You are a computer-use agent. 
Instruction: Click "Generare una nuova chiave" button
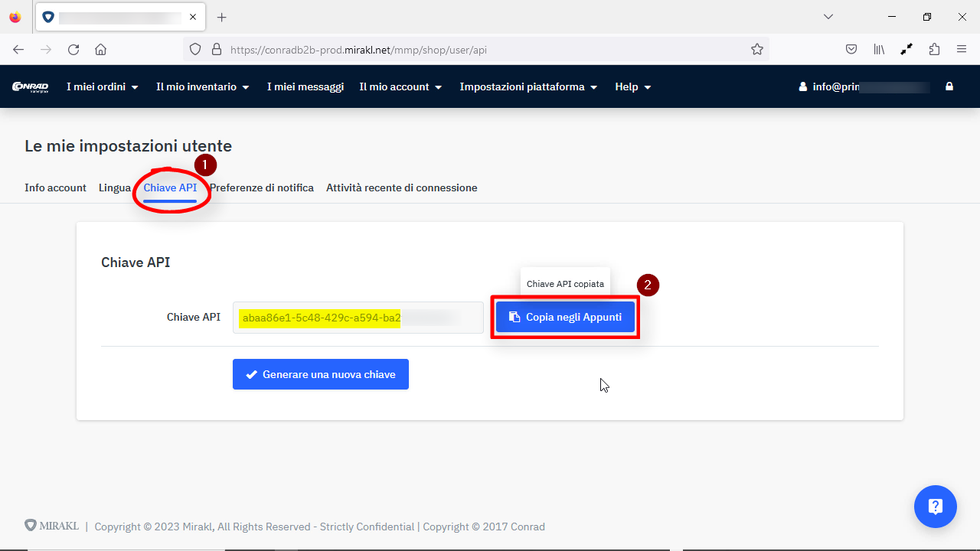point(320,374)
